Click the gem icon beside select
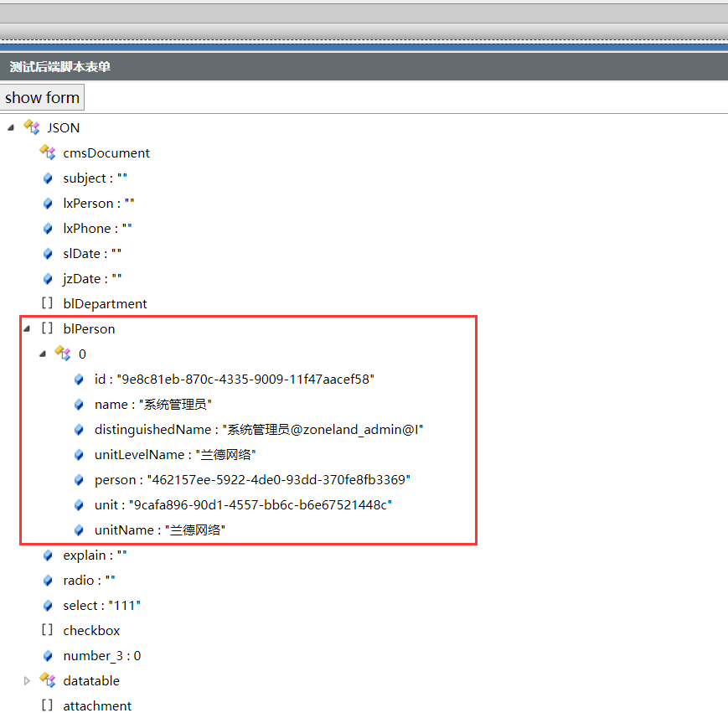Viewport: 728px width, 713px height. (x=48, y=605)
